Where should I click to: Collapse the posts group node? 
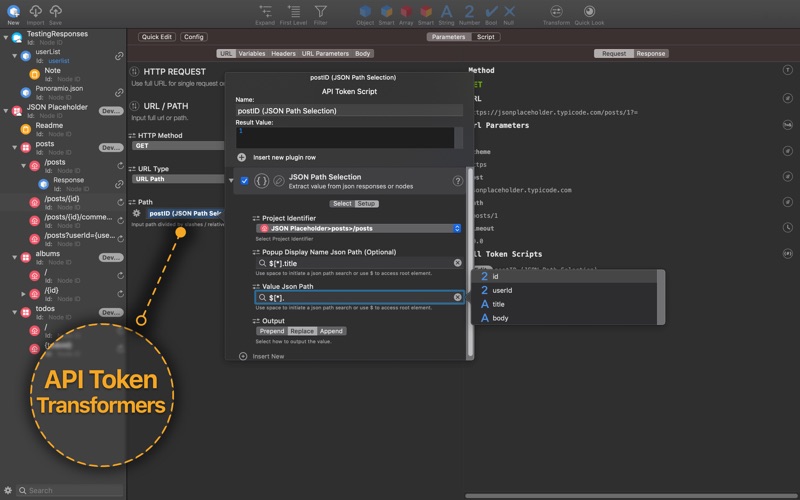click(x=15, y=147)
